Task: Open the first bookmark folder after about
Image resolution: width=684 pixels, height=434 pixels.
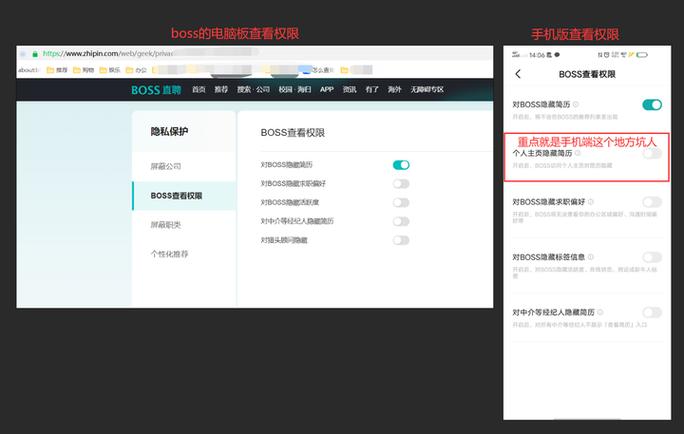Action: 57,70
